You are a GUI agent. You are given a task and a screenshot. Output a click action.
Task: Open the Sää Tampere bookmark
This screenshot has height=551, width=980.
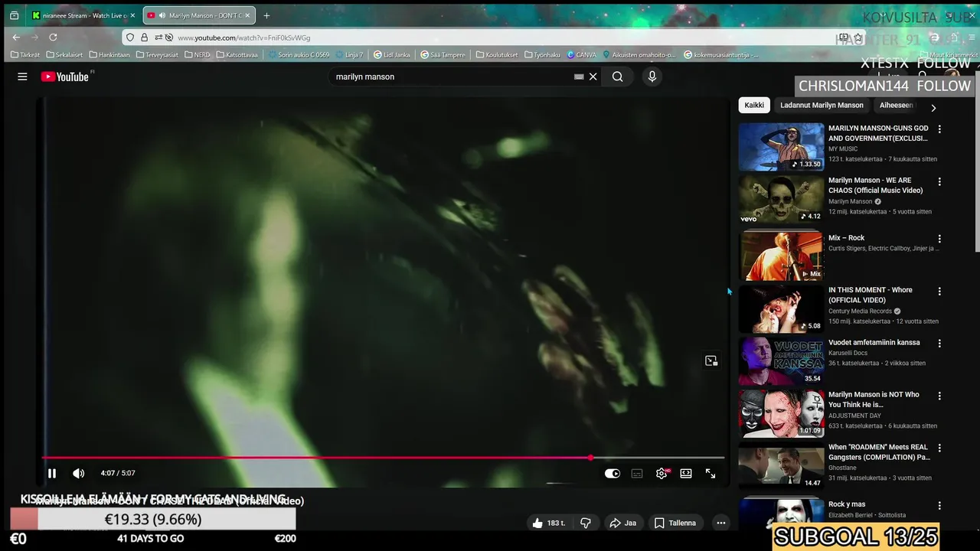443,55
